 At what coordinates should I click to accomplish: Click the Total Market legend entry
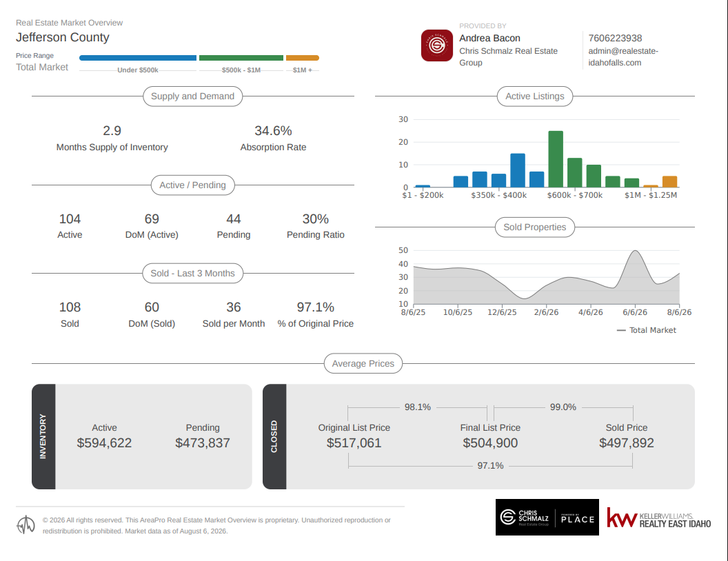pos(646,330)
